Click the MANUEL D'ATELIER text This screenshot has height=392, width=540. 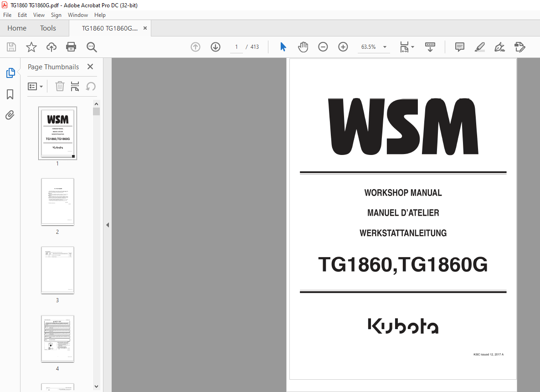403,213
